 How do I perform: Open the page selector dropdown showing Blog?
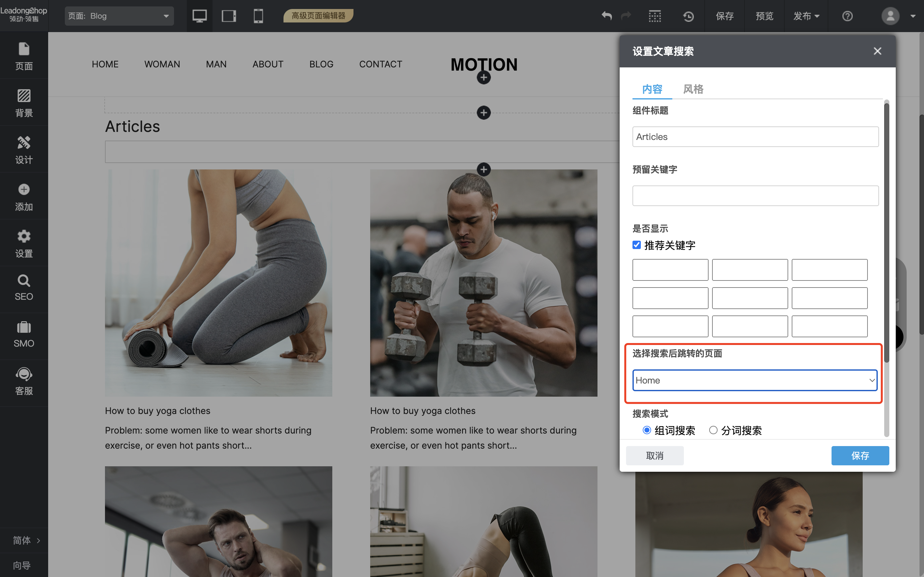click(119, 16)
